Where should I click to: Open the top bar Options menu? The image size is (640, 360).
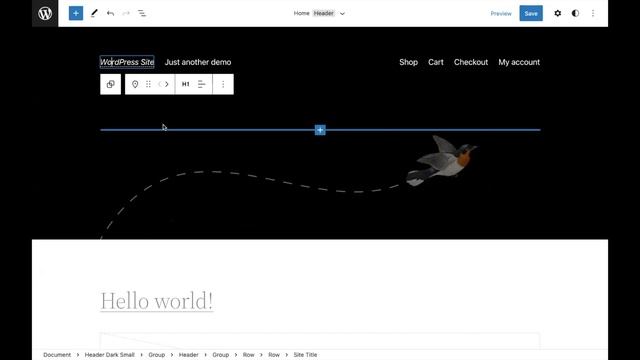tap(593, 13)
